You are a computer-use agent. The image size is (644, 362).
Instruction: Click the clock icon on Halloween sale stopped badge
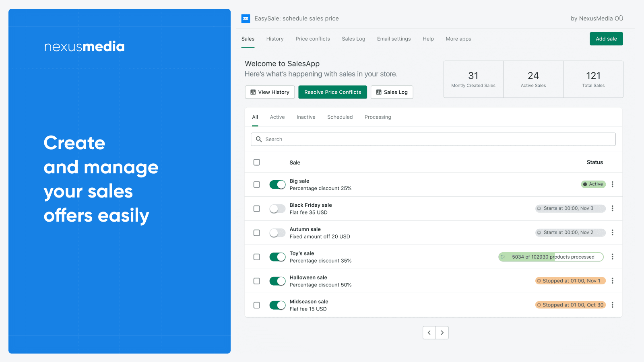click(539, 281)
